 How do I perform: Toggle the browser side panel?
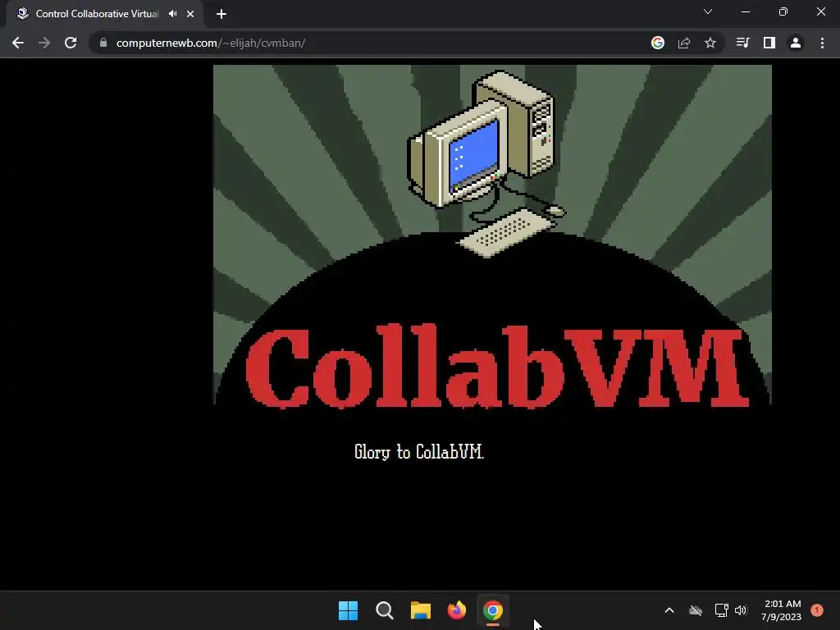point(769,43)
